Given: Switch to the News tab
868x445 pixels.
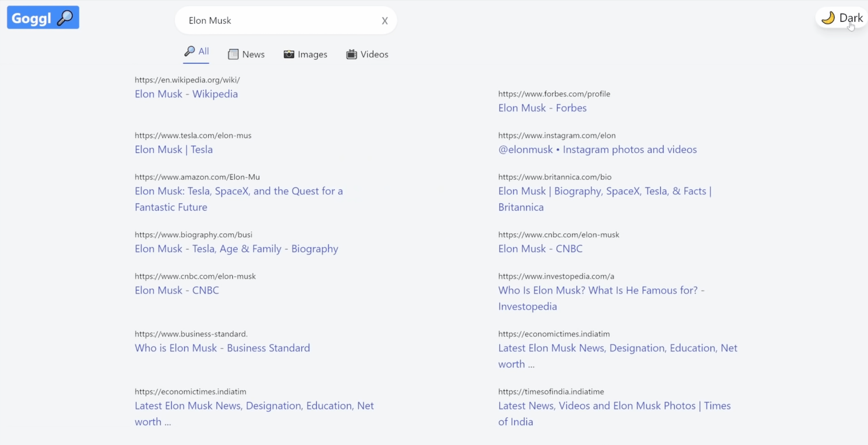Looking at the screenshot, I should [x=246, y=54].
